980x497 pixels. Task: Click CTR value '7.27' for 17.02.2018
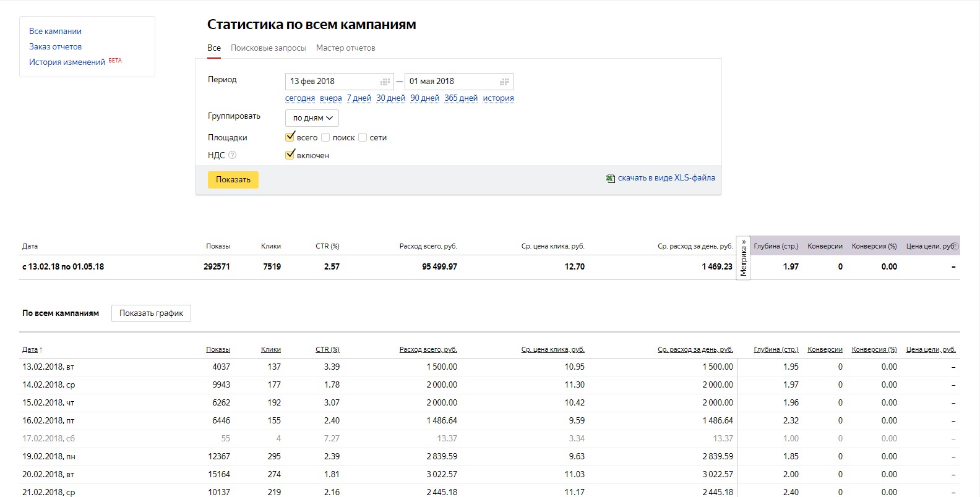tap(332, 438)
